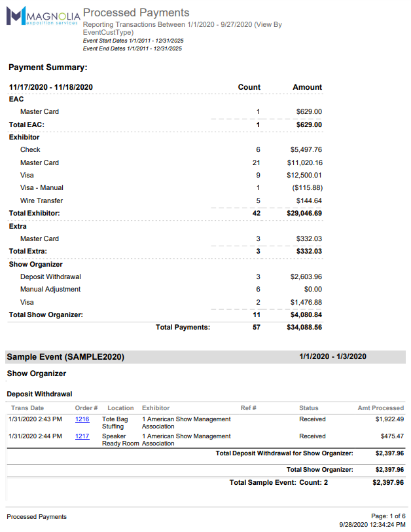Select the Location column header
The height and width of the screenshot is (532, 411).
coord(120,408)
